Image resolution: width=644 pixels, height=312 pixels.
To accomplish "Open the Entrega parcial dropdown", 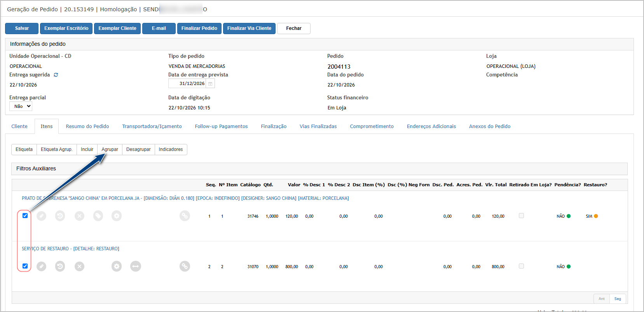I will click(x=21, y=106).
